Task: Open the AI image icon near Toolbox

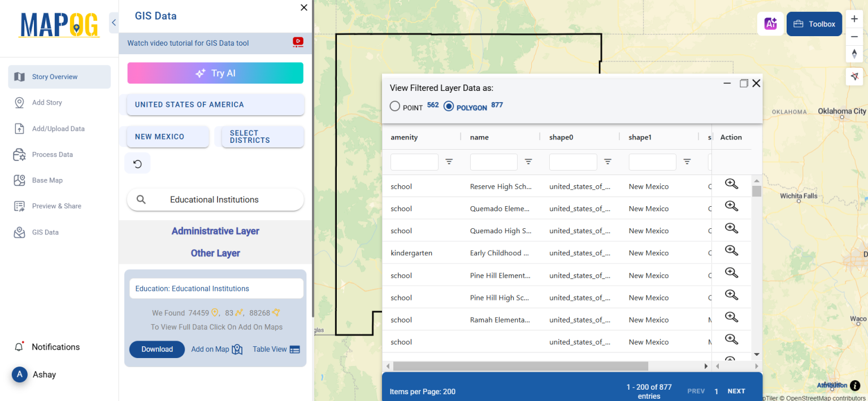Action: [770, 23]
